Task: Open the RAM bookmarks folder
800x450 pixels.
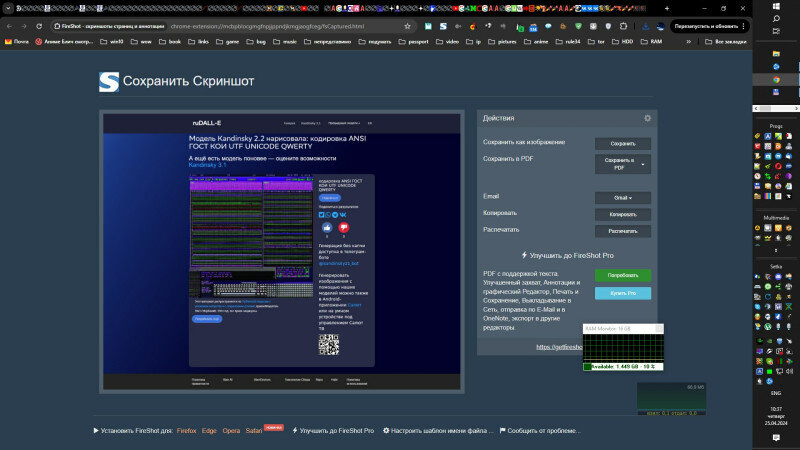Action: [651, 42]
